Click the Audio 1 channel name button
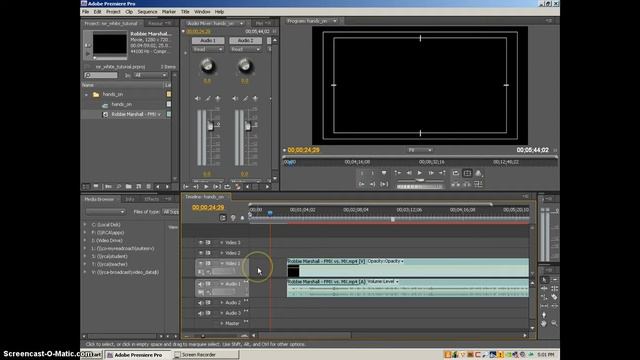 pyautogui.click(x=208, y=40)
